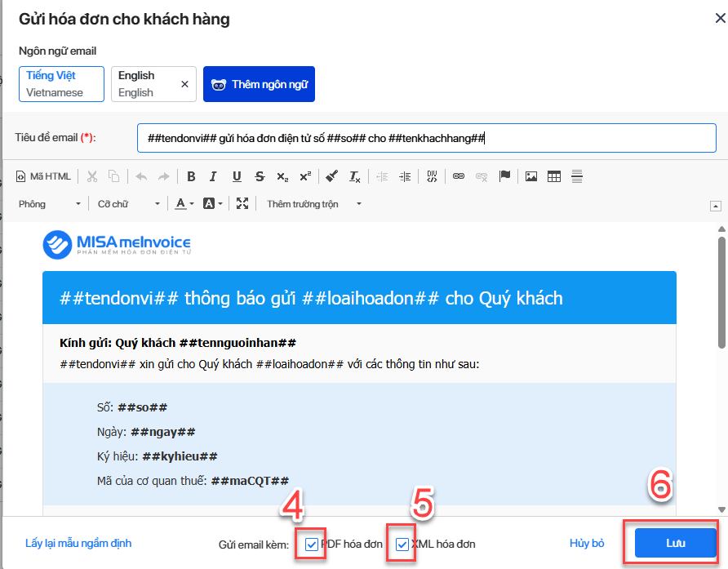Click the underline formatting icon
The height and width of the screenshot is (569, 728).
(x=237, y=176)
